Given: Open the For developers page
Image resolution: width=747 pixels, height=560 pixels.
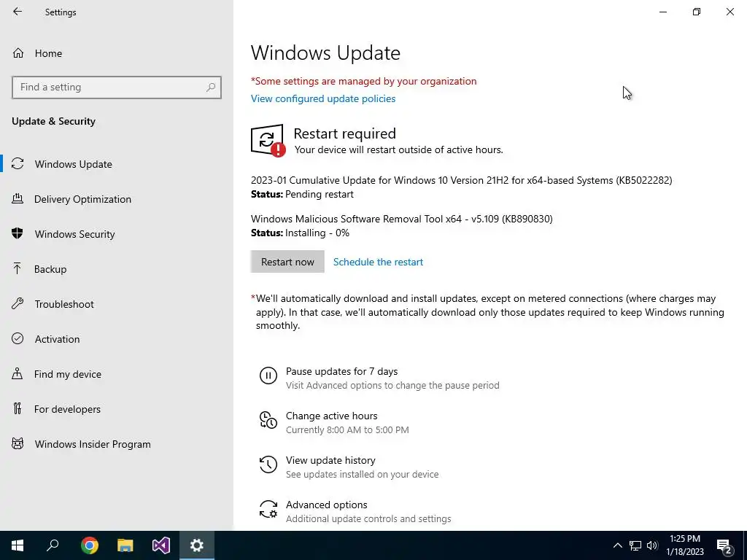Looking at the screenshot, I should point(67,409).
